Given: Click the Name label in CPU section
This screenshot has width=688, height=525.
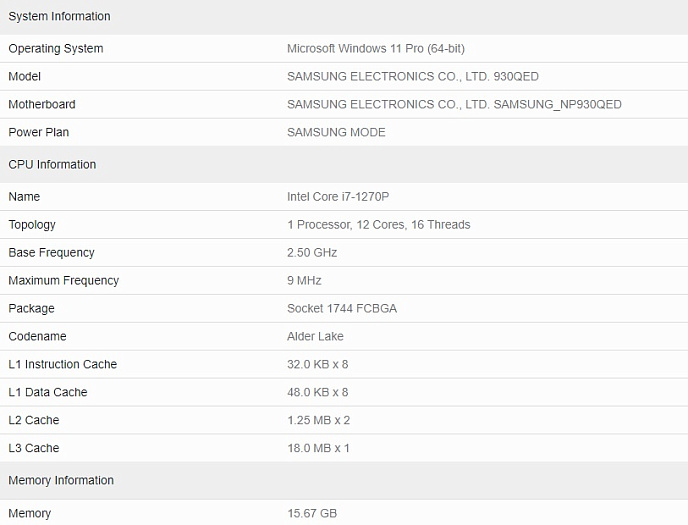Looking at the screenshot, I should click(x=24, y=196).
